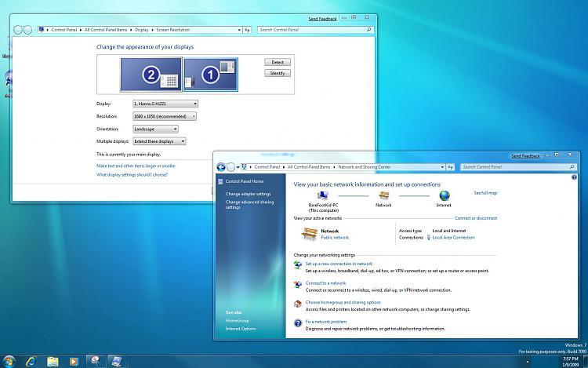Viewport: 588px width, 368px height.
Task: Click the Network window taskbar icon
Action: click(117, 361)
